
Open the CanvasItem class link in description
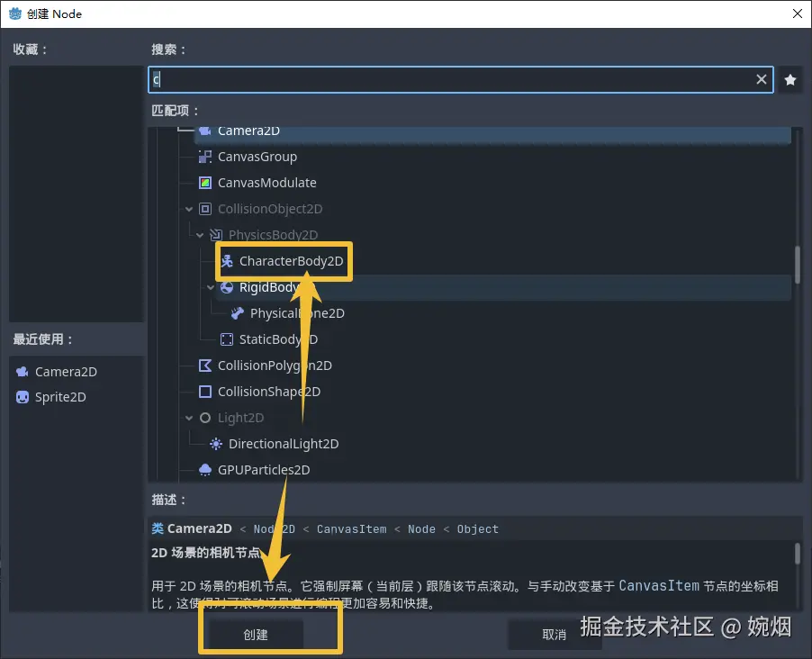pyautogui.click(x=351, y=528)
